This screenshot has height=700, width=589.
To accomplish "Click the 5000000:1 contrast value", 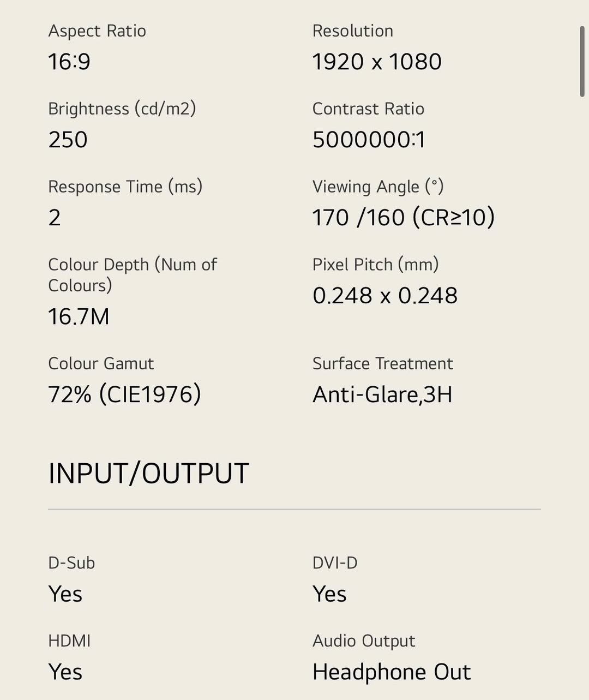I will 369,140.
